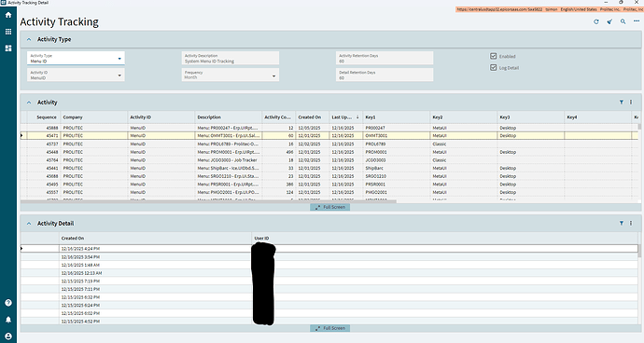The height and width of the screenshot is (343, 644).
Task: Open the Activity panel's three-dot options
Action: [x=631, y=103]
